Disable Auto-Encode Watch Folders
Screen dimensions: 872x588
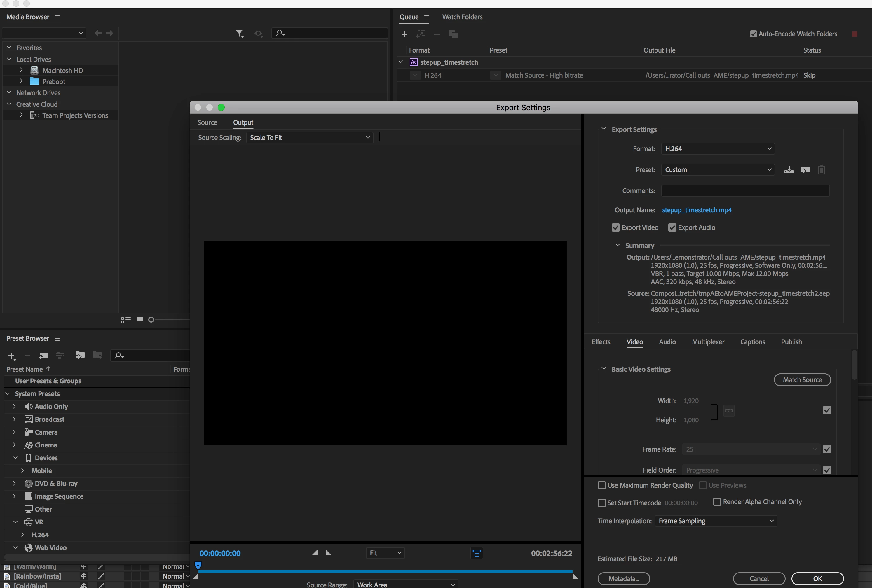click(x=753, y=34)
